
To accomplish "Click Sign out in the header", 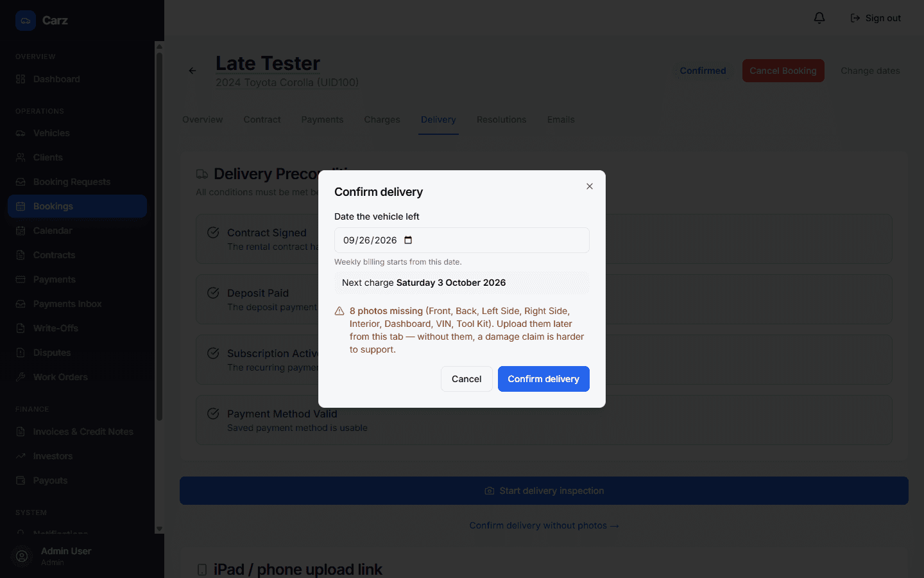I will tap(876, 18).
